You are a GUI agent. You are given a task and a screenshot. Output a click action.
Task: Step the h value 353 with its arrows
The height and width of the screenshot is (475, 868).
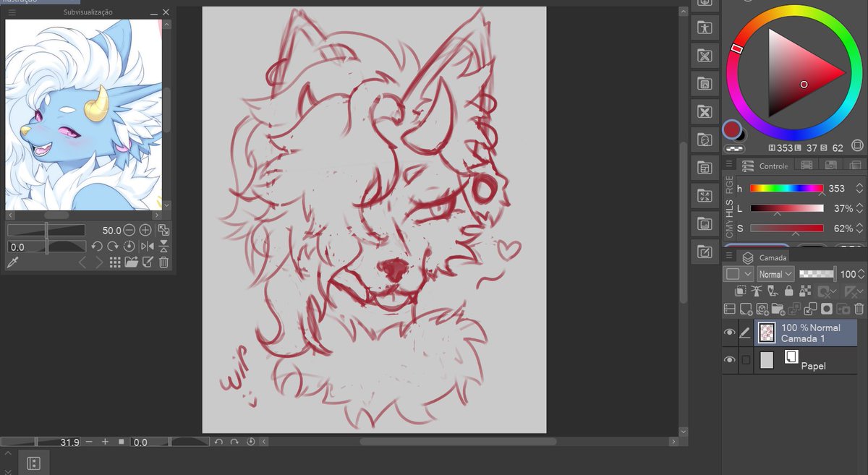click(859, 189)
